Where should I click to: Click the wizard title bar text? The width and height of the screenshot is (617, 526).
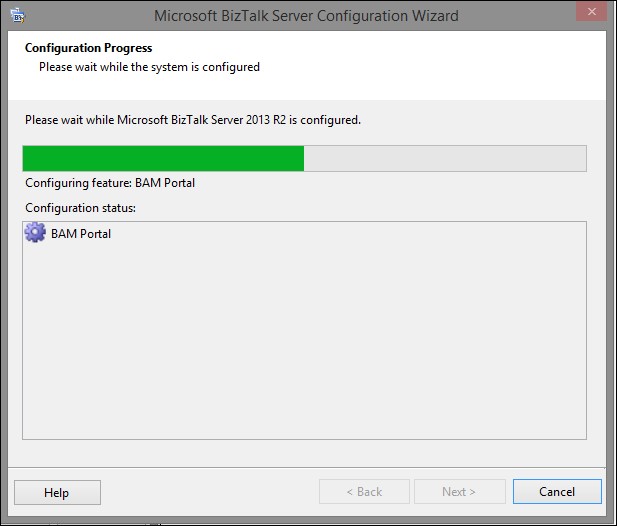(x=306, y=16)
